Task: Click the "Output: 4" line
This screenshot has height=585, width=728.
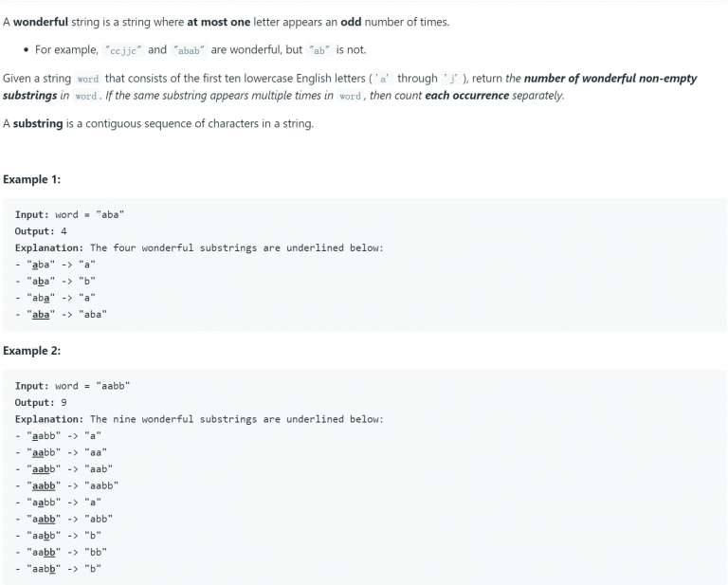Action: pyautogui.click(x=41, y=231)
